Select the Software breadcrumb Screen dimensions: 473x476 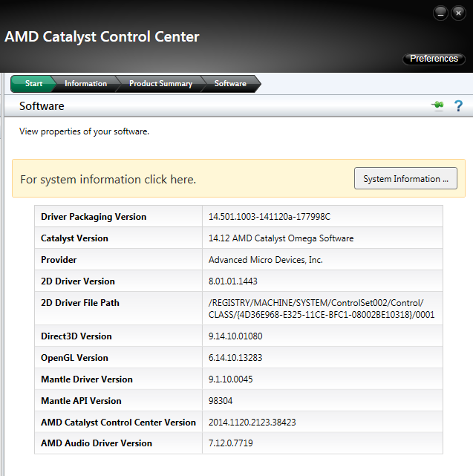pyautogui.click(x=230, y=83)
